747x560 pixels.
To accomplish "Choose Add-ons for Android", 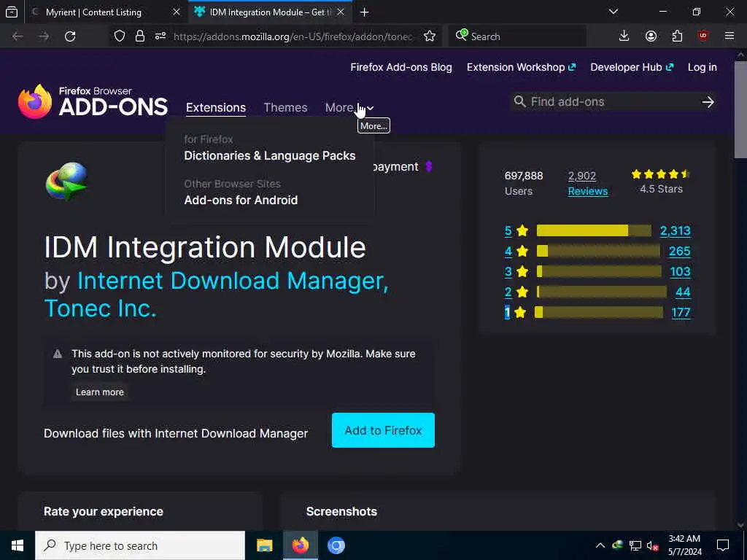I will (241, 200).
